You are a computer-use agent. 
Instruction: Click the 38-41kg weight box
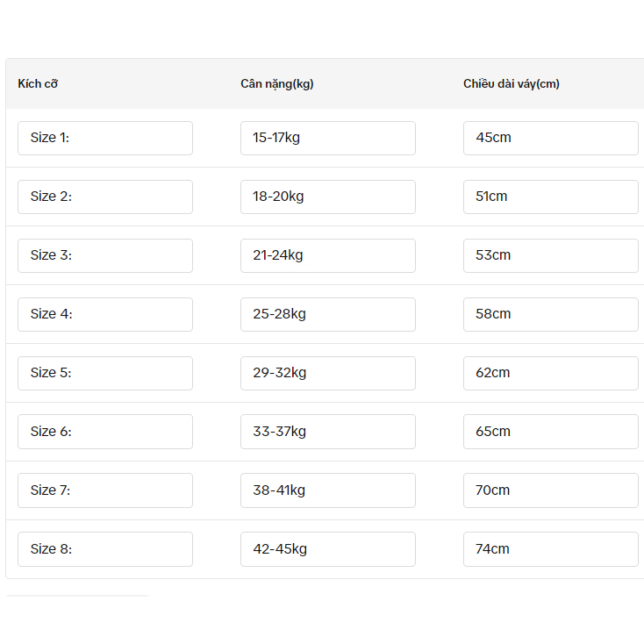tap(328, 490)
